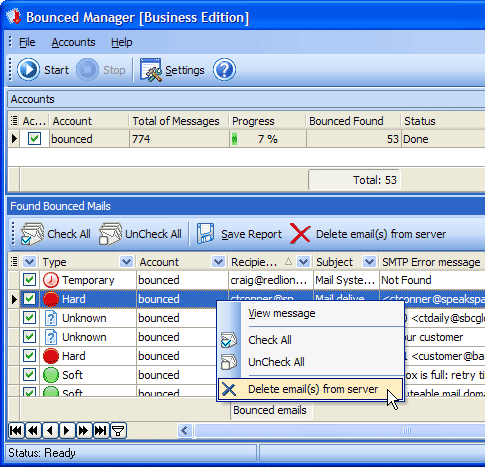Click the red Hard icon in selected row
The width and height of the screenshot is (485, 467).
[51, 299]
